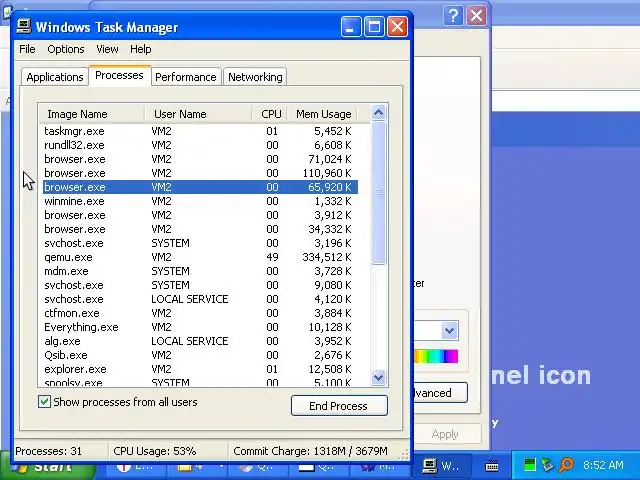The height and width of the screenshot is (480, 640).
Task: Select the mdm.exe process row
Action: pyautogui.click(x=200, y=271)
